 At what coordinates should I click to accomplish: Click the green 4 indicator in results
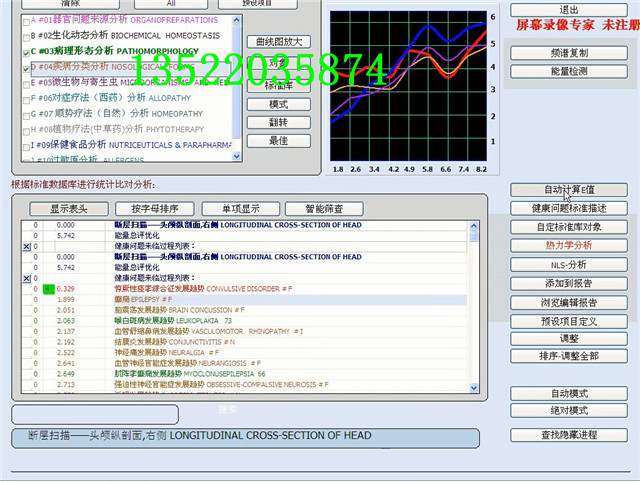pyautogui.click(x=49, y=289)
